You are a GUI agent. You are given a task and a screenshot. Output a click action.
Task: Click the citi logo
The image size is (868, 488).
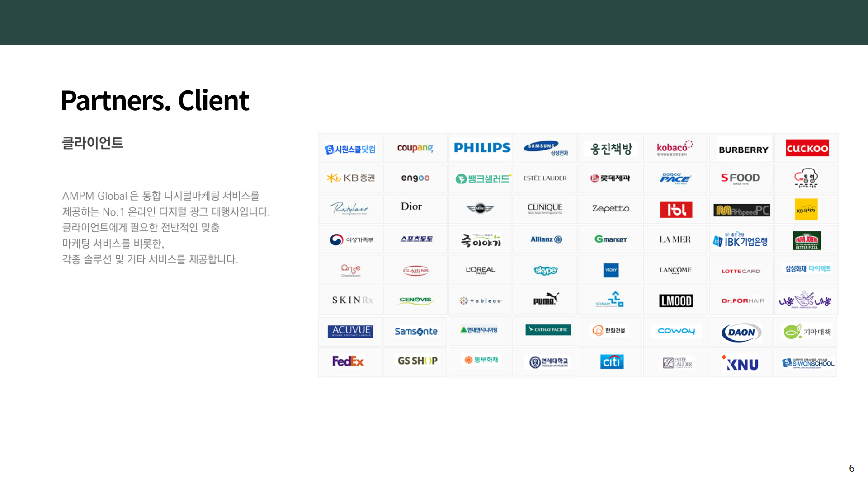612,361
